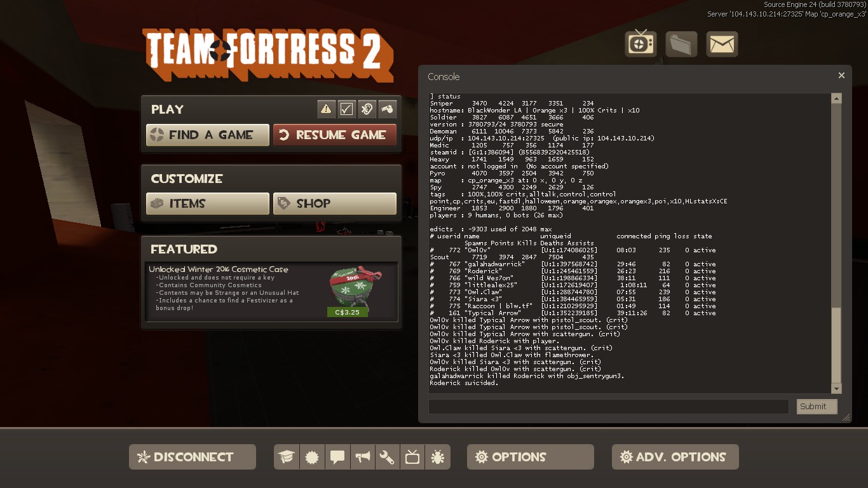The width and height of the screenshot is (868, 488).
Task: Click the 'Engineer 1853 2900' stats line
Action: click(512, 208)
